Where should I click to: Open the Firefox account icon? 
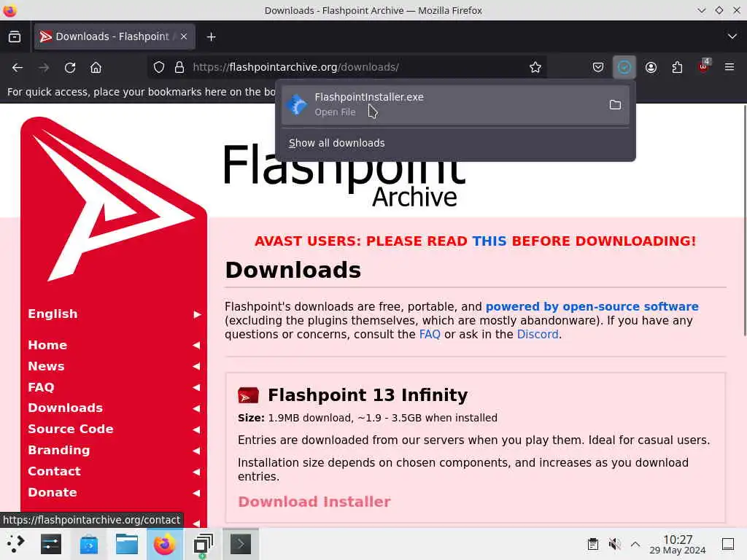(651, 67)
